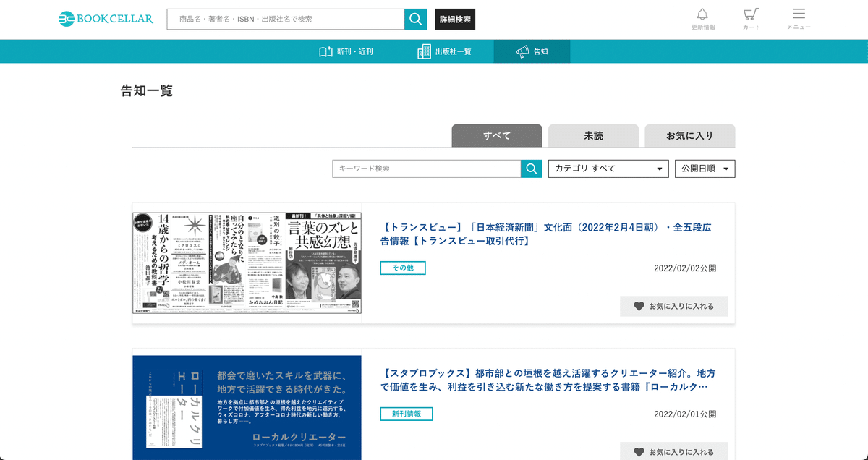Favorite the トランスビュー notice
The height and width of the screenshot is (460, 868).
pos(673,306)
